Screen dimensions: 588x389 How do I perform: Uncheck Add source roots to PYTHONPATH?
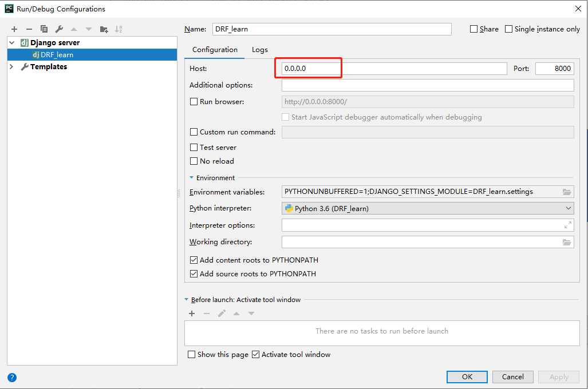[194, 274]
